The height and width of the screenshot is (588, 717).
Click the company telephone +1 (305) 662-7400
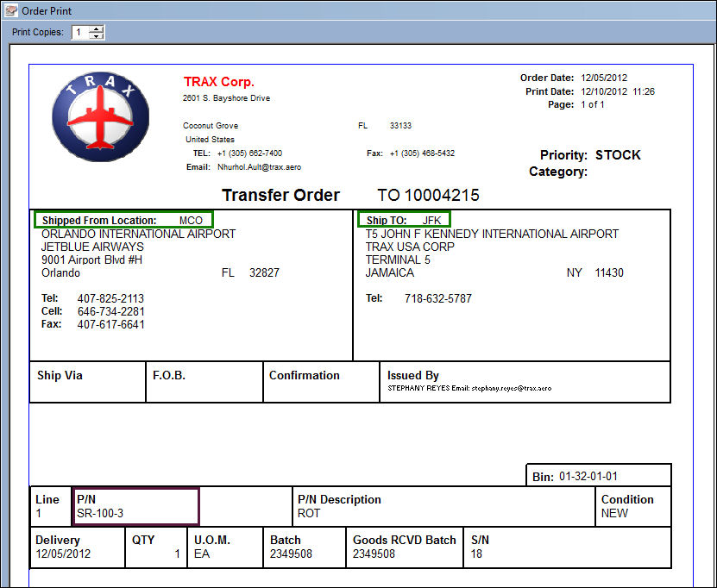(249, 153)
